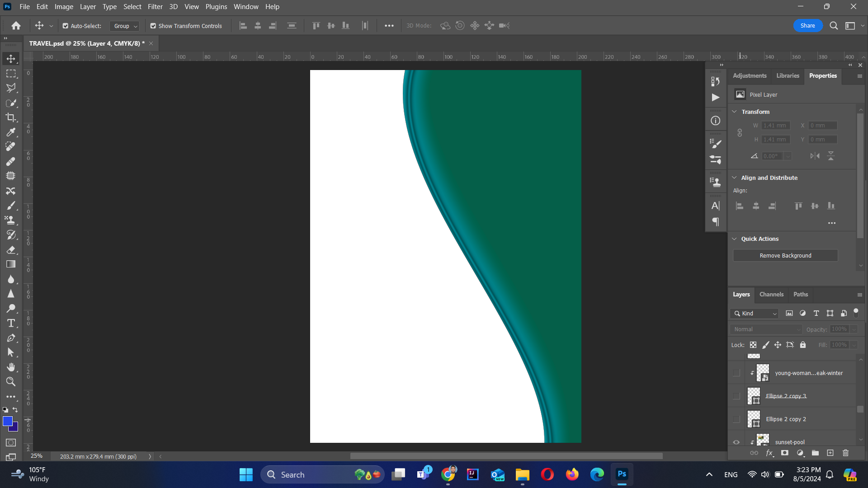Image resolution: width=868 pixels, height=488 pixels.
Task: Click the foreground blue color swatch
Action: (x=8, y=421)
